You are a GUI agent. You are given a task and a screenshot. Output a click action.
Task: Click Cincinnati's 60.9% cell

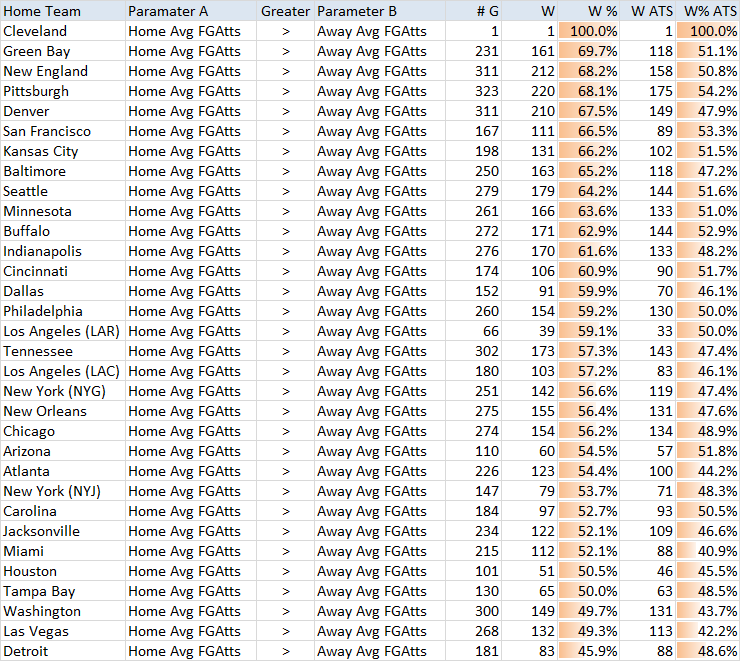(x=588, y=271)
